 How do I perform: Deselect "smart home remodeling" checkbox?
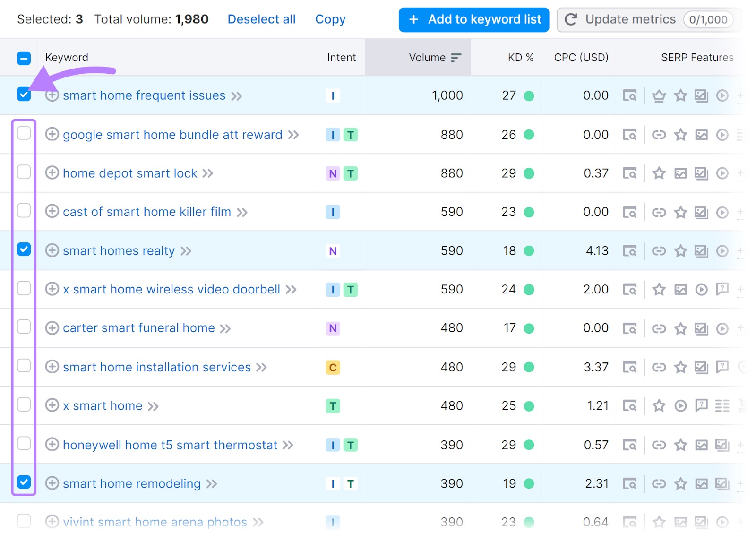(24, 482)
